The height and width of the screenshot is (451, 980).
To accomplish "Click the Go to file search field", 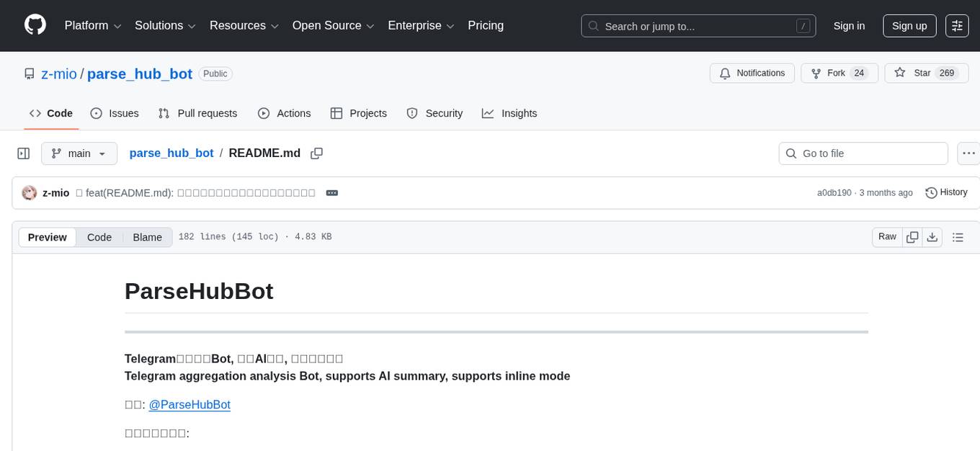I will click(863, 153).
